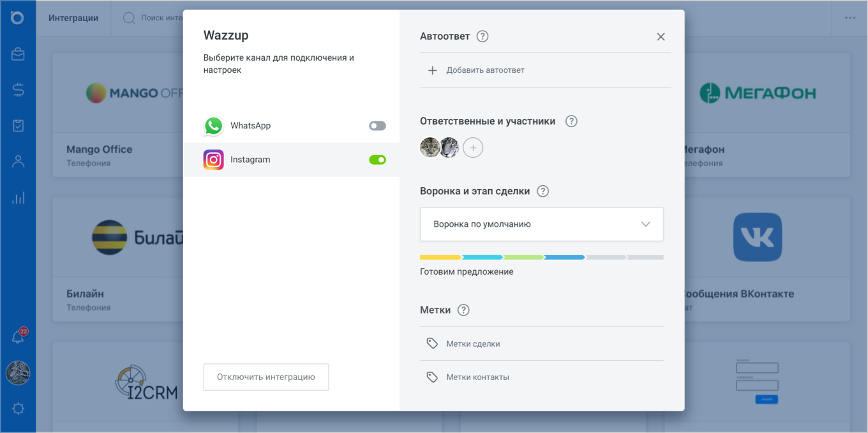Viewport: 868px width, 433px height.
Task: Click Отключить интеграцию button
Action: [x=266, y=377]
